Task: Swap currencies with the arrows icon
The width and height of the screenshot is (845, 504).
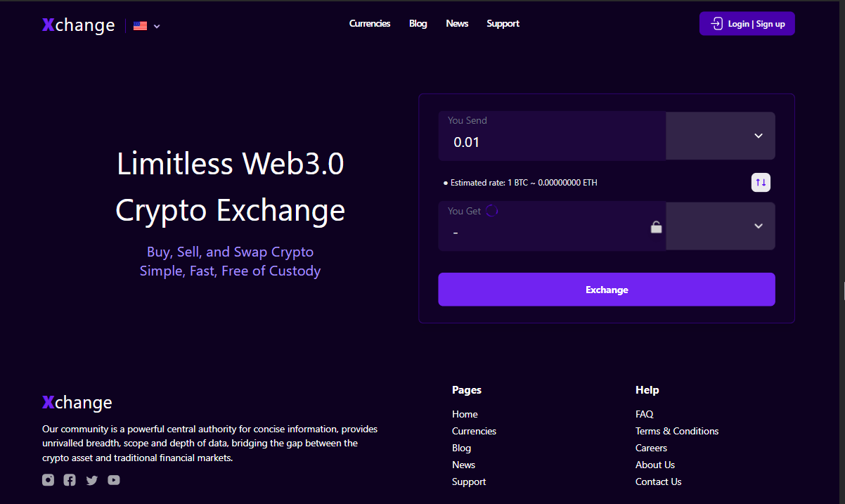Action: [761, 182]
